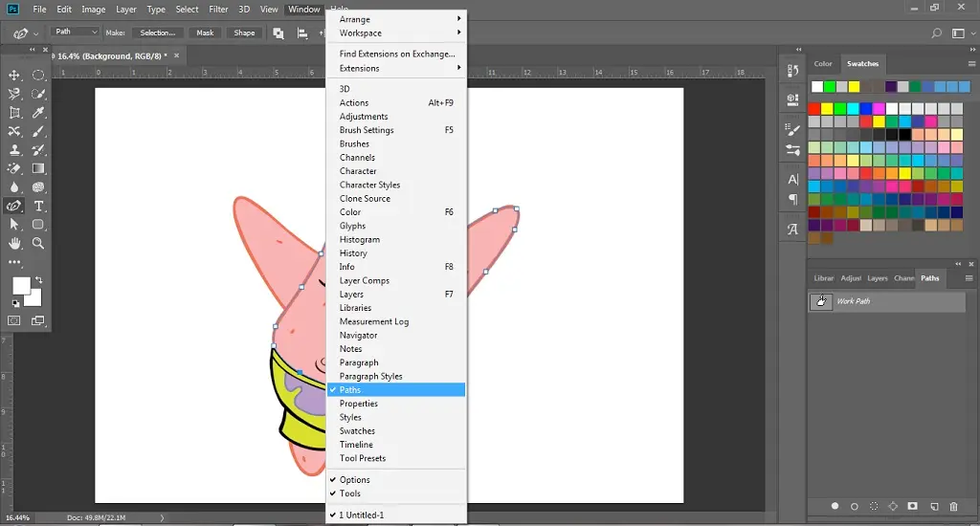
Task: Select the Content-Aware Move tool
Action: coord(14,132)
